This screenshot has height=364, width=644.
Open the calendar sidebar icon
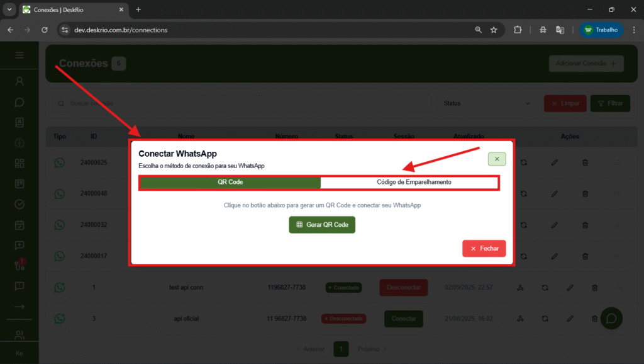coord(19,225)
